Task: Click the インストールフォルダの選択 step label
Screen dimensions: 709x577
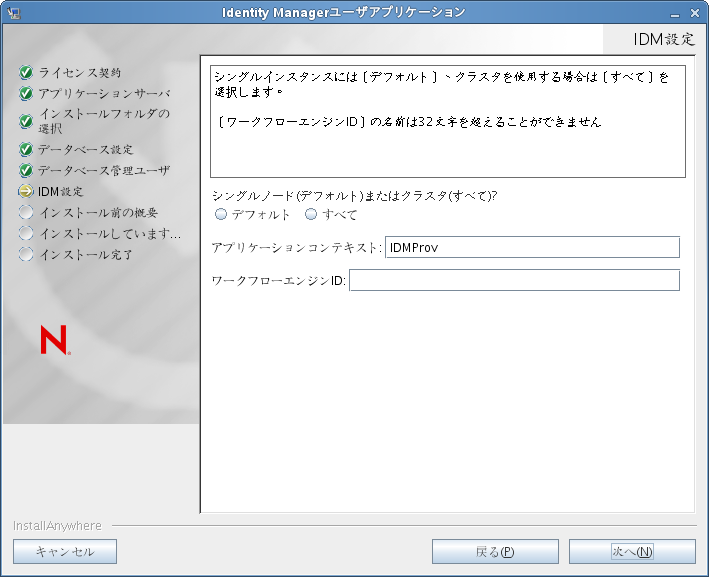Action: tap(104, 121)
